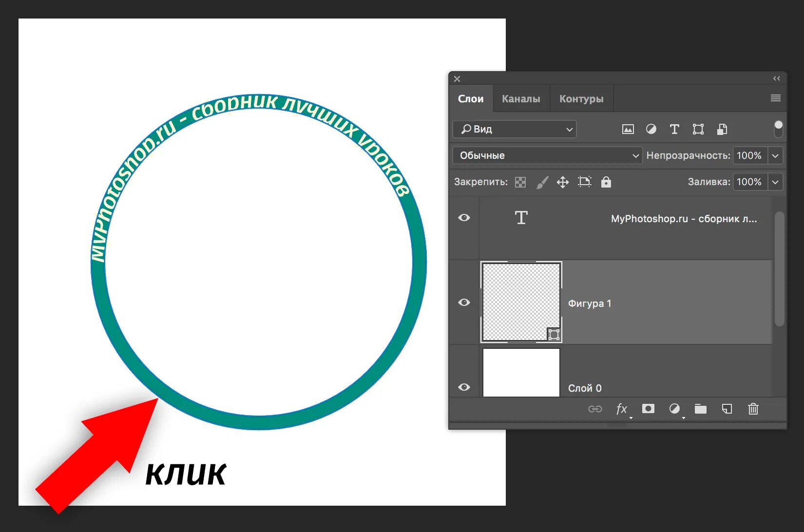
Task: Open the Обычные blend mode dropdown
Action: pos(548,155)
